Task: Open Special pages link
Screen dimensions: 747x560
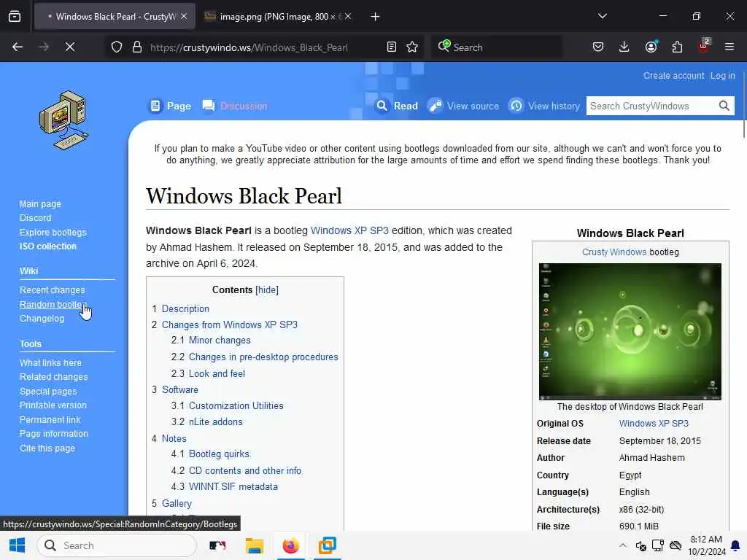Action: [48, 392]
